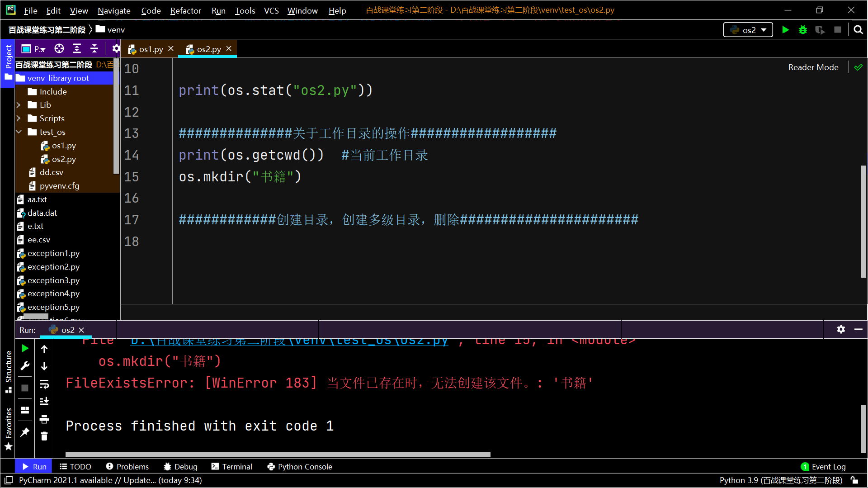Open the Navigate menu

tap(114, 10)
